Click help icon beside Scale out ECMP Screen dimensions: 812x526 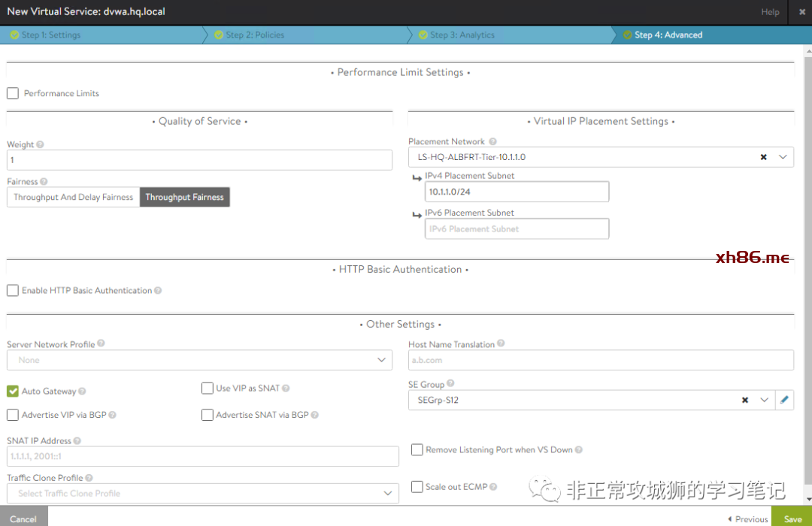(x=493, y=487)
